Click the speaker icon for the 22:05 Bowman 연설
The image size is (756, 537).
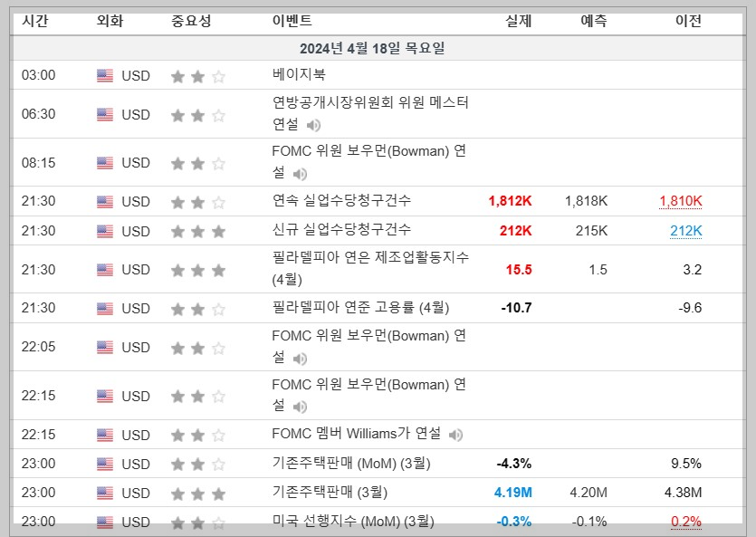click(x=300, y=359)
